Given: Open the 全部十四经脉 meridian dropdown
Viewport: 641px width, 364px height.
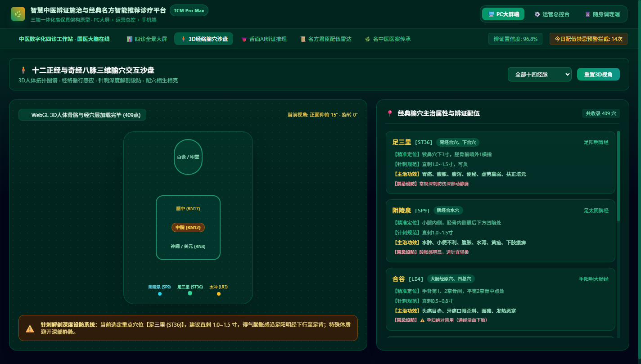Looking at the screenshot, I should (540, 74).
